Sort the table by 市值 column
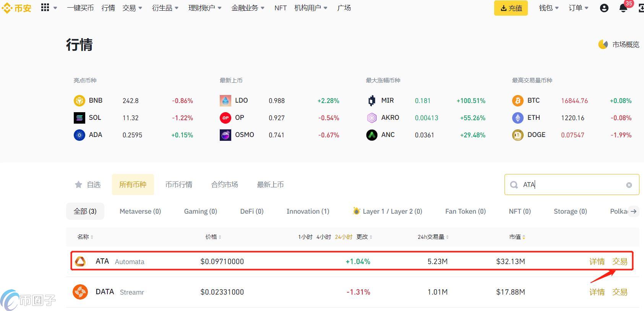Viewport: 644px width, 311px height. coord(517,237)
